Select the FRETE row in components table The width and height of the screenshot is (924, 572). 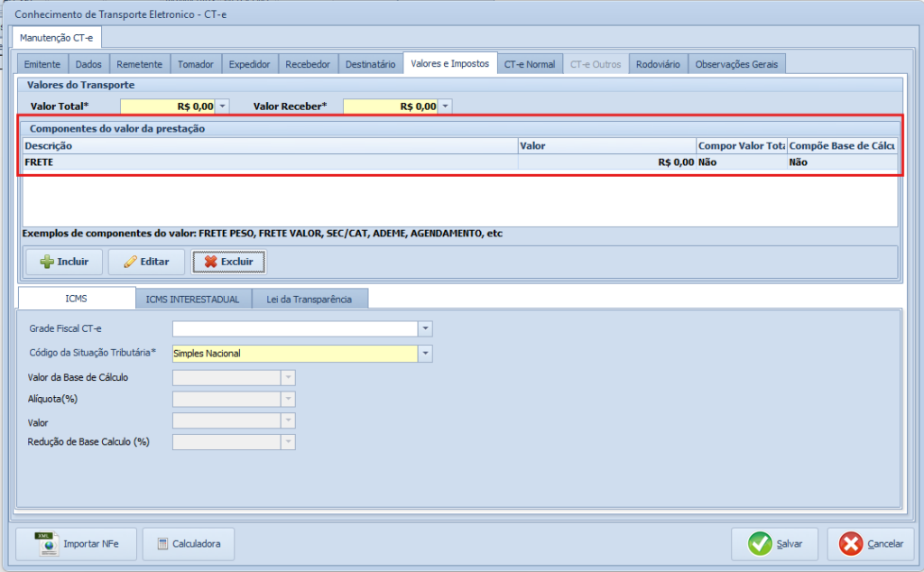[x=271, y=162]
